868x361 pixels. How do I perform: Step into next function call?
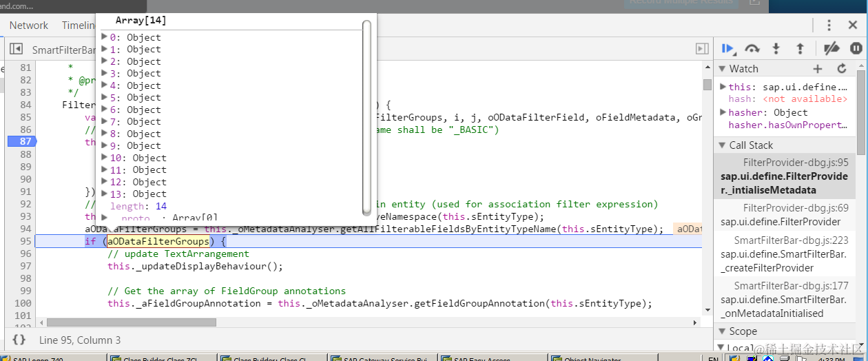[776, 48]
